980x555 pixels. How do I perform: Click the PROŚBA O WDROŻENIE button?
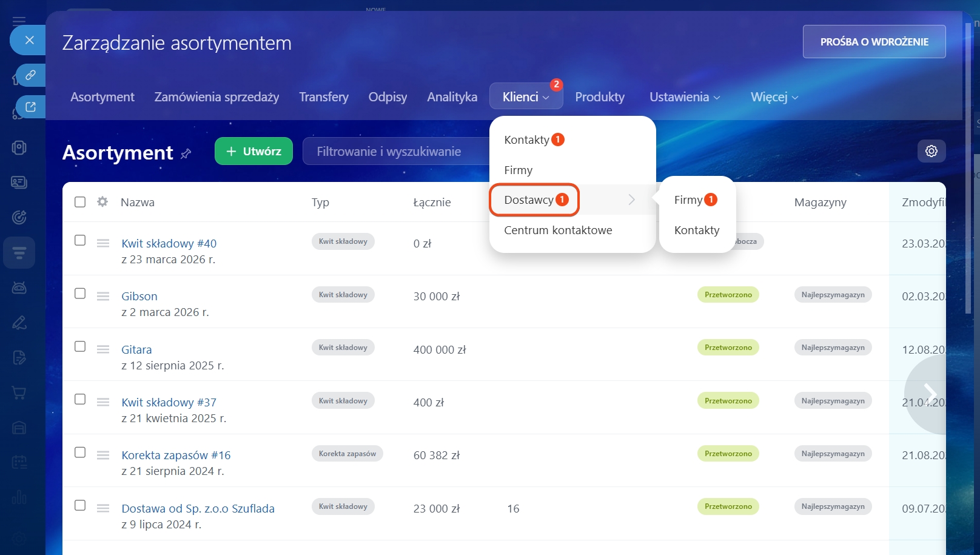pyautogui.click(x=874, y=41)
